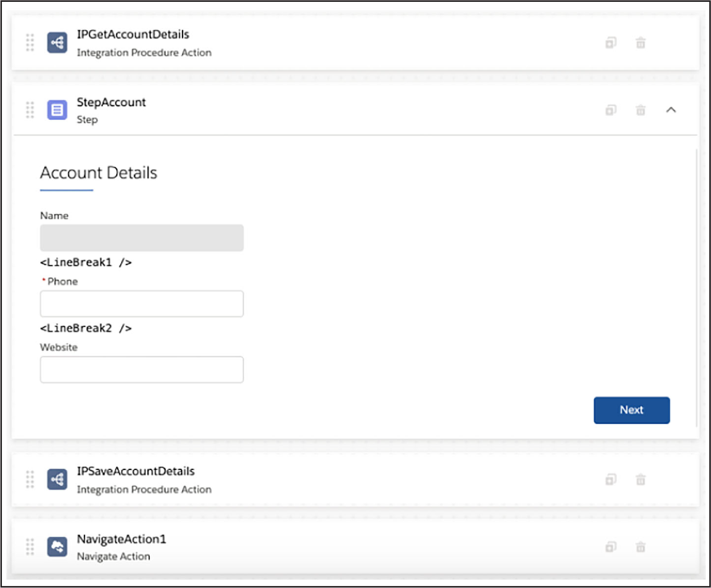
Task: Delete the IPSaveAccountDetails action
Action: (x=640, y=479)
